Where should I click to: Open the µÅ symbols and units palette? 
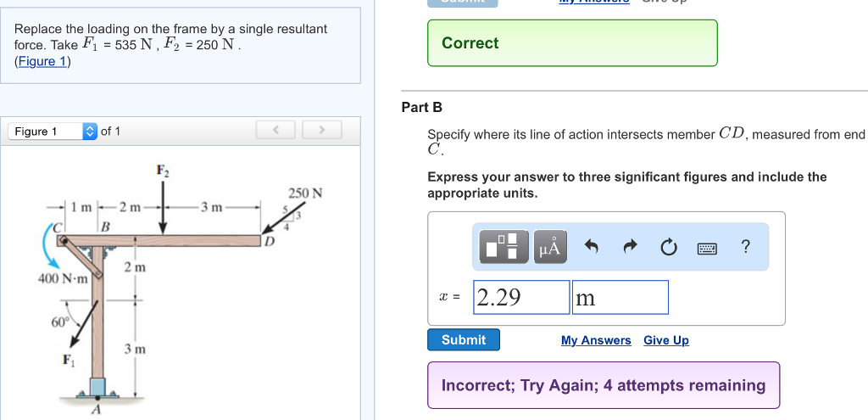coord(549,247)
